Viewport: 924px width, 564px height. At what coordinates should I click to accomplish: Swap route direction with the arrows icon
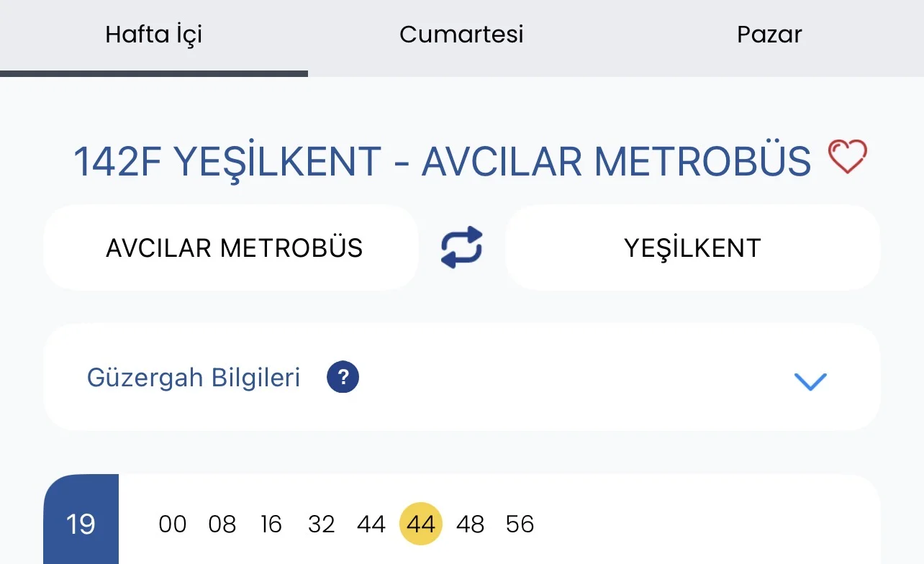point(462,247)
